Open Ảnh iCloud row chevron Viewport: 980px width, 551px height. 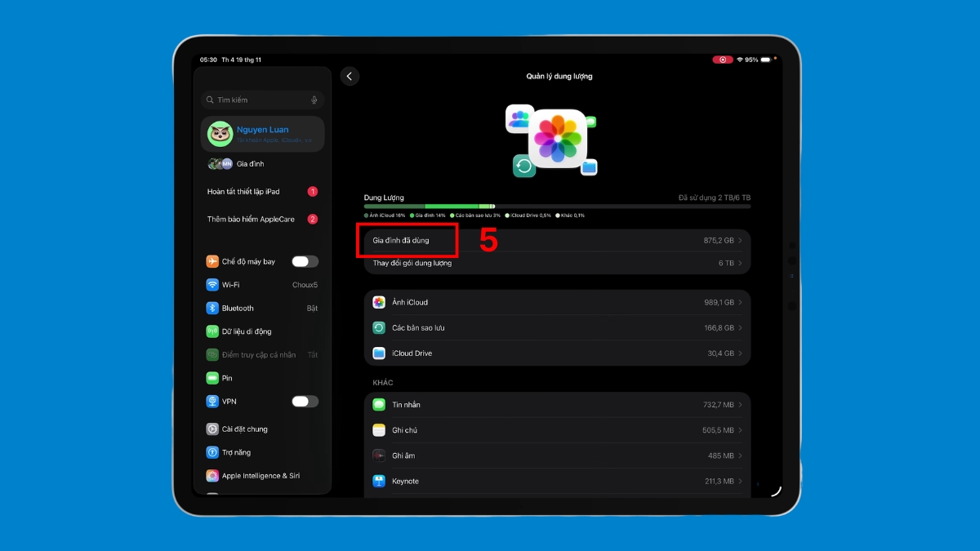[740, 302]
